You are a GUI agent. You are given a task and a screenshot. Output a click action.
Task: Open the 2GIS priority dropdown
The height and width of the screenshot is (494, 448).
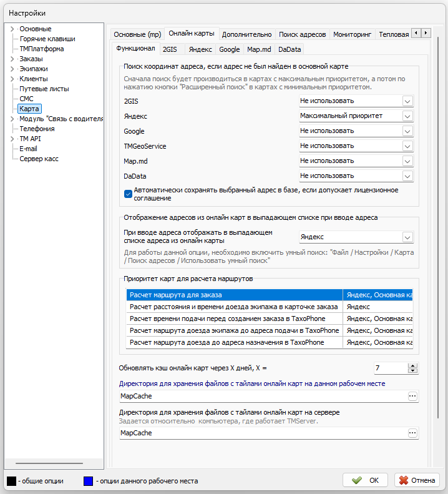tap(407, 101)
